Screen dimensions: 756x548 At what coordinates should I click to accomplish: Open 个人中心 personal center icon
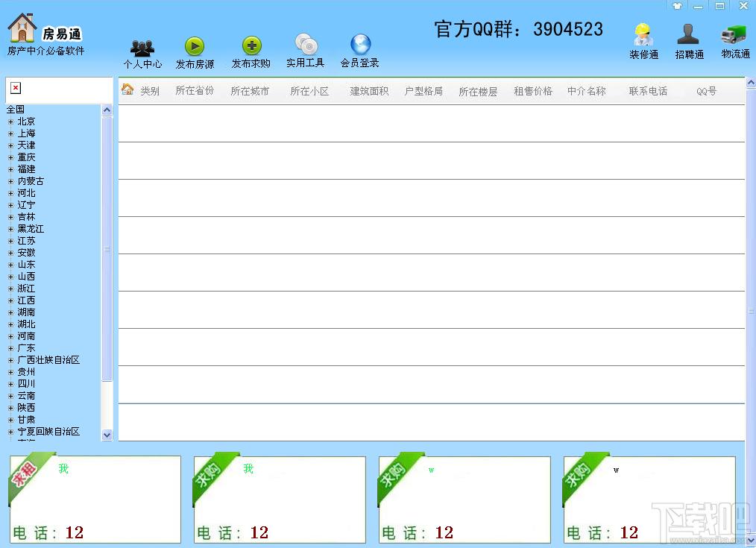coord(142,48)
